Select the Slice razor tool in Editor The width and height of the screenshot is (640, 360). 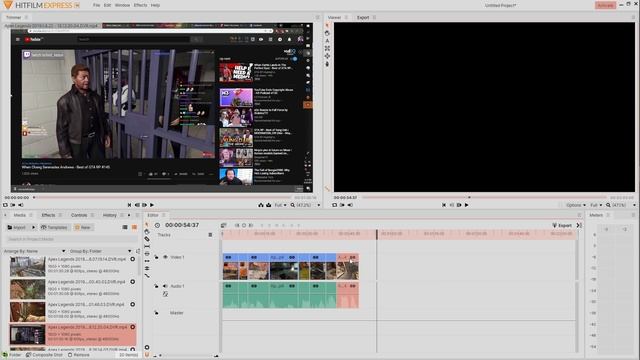point(147,239)
